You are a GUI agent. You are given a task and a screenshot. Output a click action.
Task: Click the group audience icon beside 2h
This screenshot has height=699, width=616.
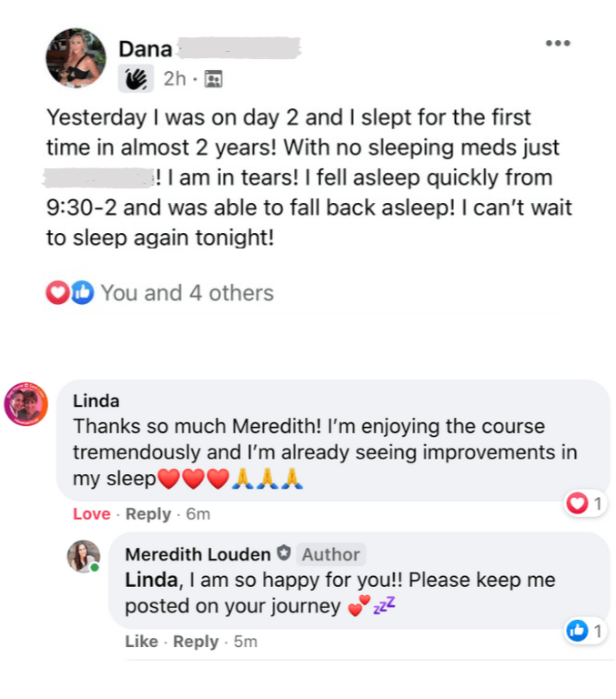[x=214, y=79]
